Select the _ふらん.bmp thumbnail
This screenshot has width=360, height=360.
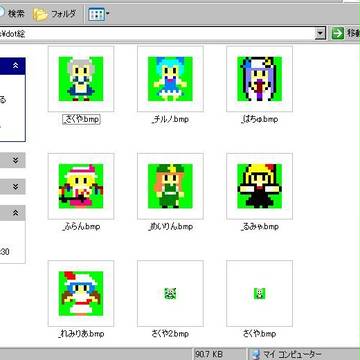click(81, 186)
